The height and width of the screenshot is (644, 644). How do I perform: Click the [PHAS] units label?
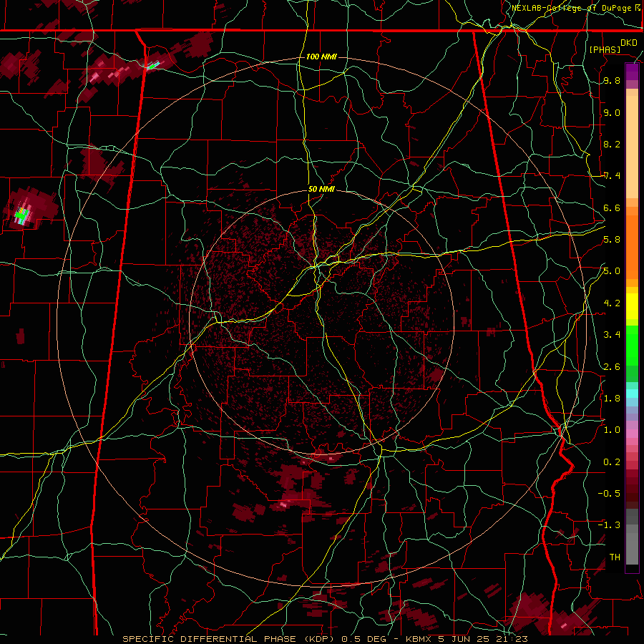605,49
